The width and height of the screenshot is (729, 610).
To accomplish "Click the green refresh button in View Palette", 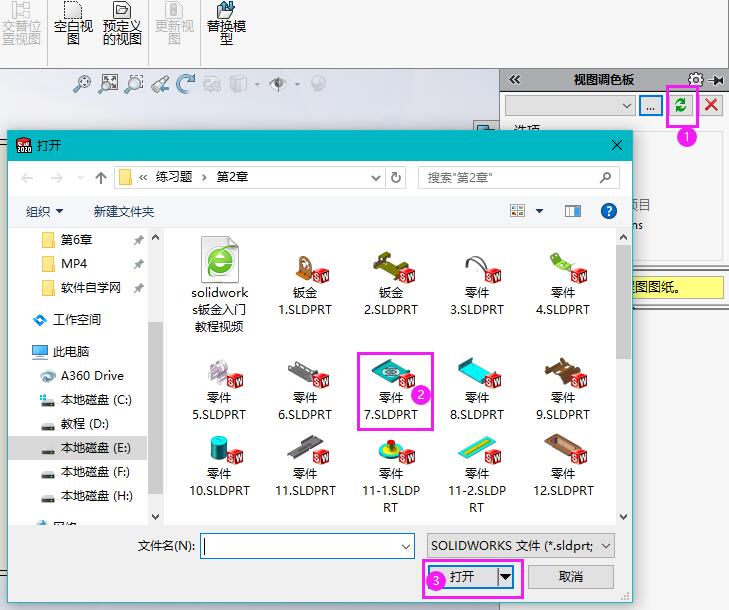I will click(x=681, y=105).
